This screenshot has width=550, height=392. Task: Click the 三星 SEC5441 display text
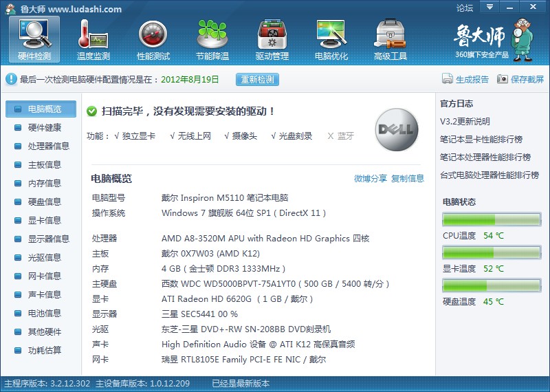click(199, 314)
